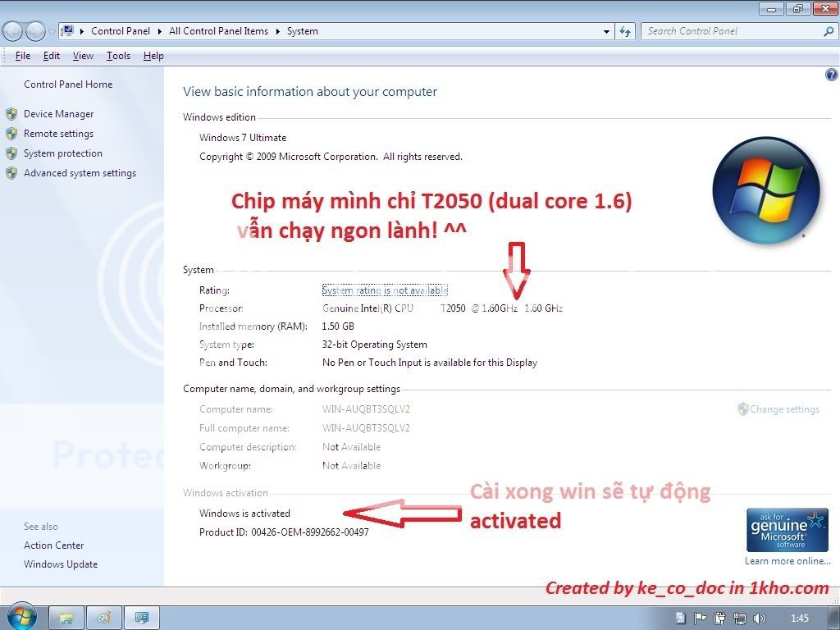Go to Control Panel Home
The image size is (840, 630).
click(x=68, y=84)
